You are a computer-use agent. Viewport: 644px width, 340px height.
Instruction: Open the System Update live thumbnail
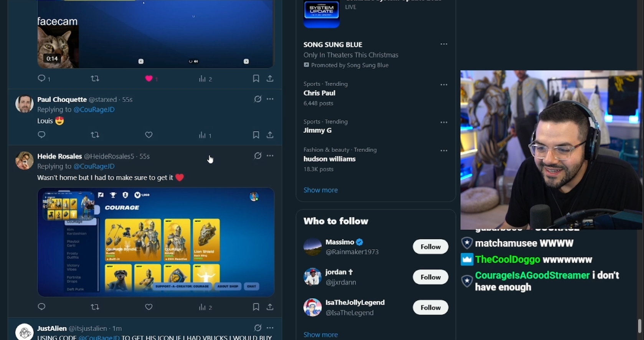[322, 14]
